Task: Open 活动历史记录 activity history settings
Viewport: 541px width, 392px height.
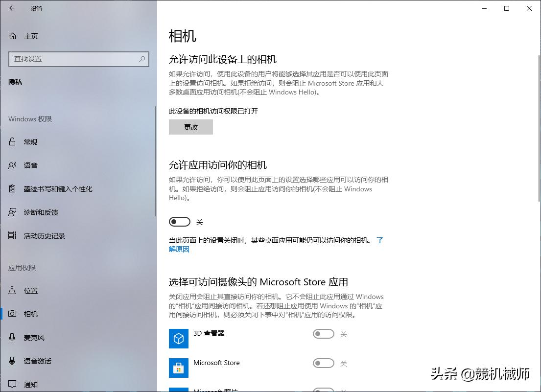Action: click(x=12, y=235)
